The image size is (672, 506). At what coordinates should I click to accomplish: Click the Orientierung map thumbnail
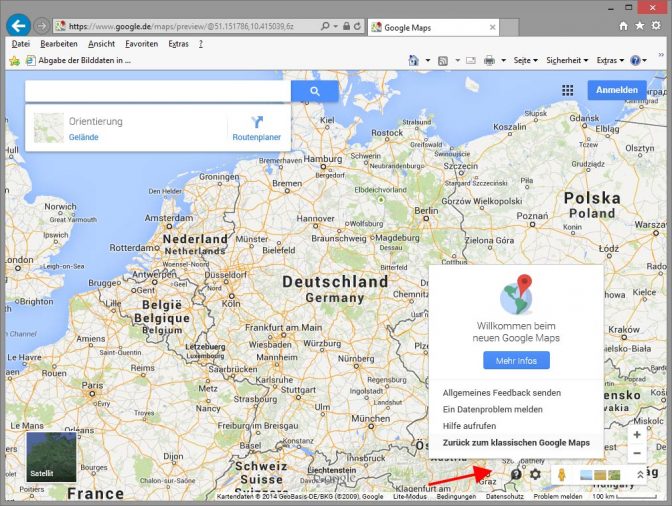(48, 128)
